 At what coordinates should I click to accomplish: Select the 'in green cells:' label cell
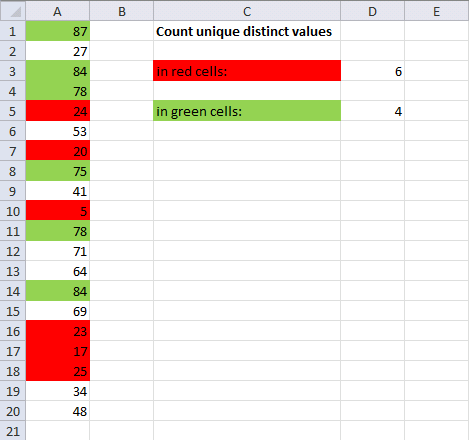point(247,111)
